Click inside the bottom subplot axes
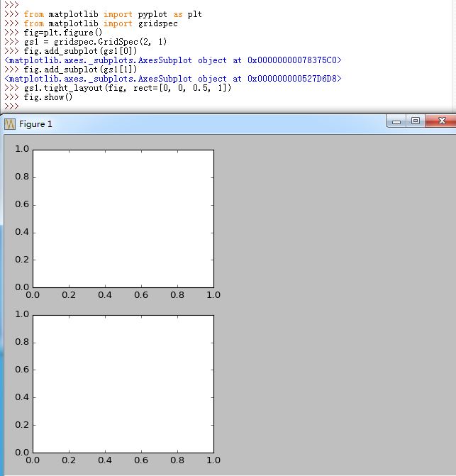The height and width of the screenshot is (476, 456). [123, 384]
